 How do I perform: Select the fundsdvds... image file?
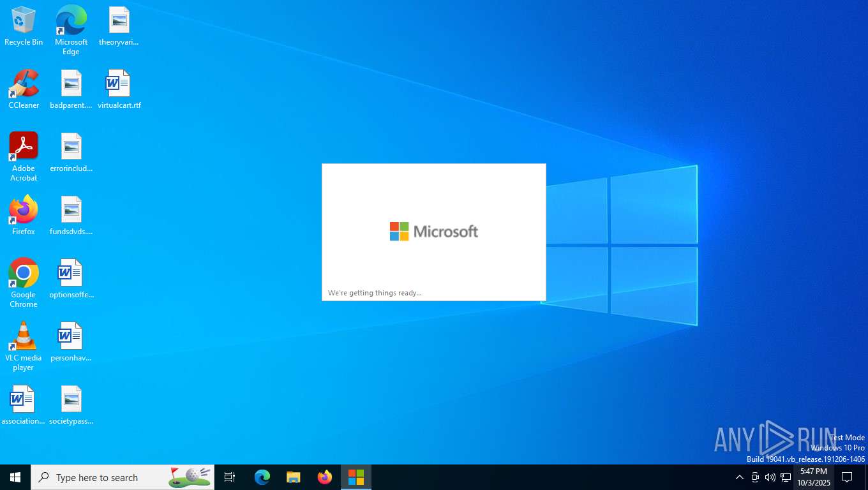[71, 216]
